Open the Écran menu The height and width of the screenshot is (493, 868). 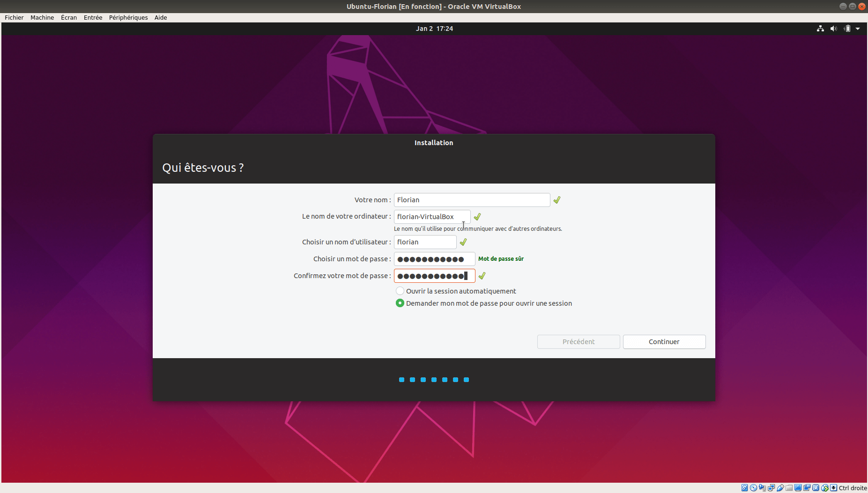point(69,17)
